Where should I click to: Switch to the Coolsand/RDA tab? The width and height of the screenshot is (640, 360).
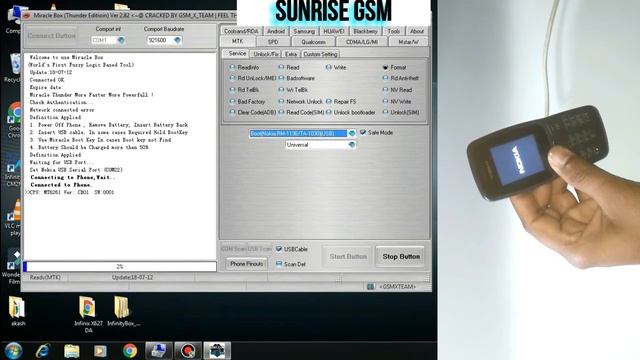coord(241,31)
